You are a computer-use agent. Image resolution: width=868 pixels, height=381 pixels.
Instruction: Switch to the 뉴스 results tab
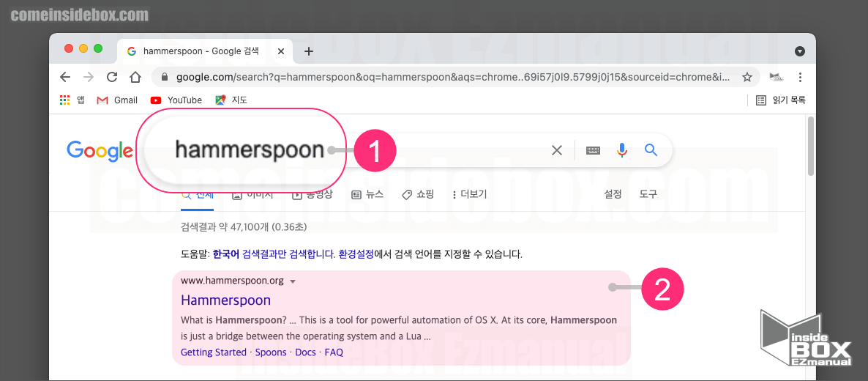[x=367, y=195]
